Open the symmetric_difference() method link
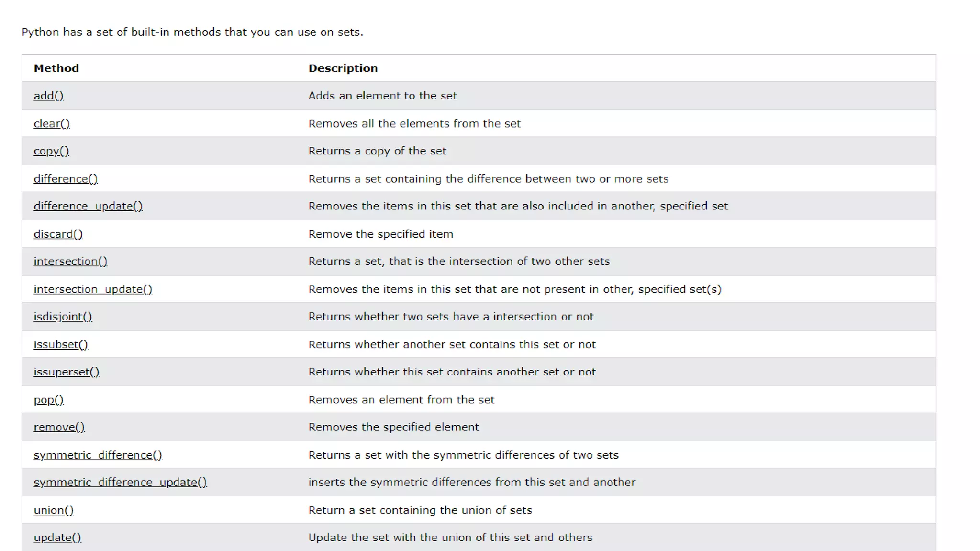This screenshot has height=551, width=980. click(98, 455)
